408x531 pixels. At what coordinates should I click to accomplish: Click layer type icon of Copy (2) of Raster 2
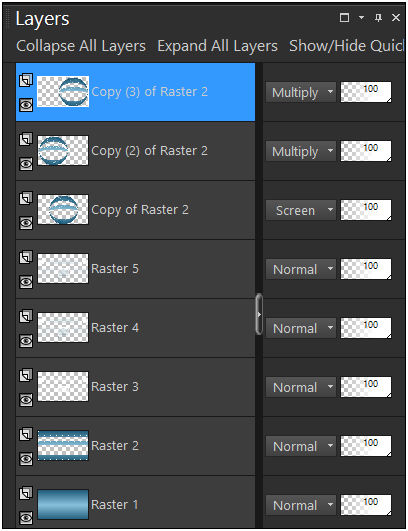pos(26,139)
